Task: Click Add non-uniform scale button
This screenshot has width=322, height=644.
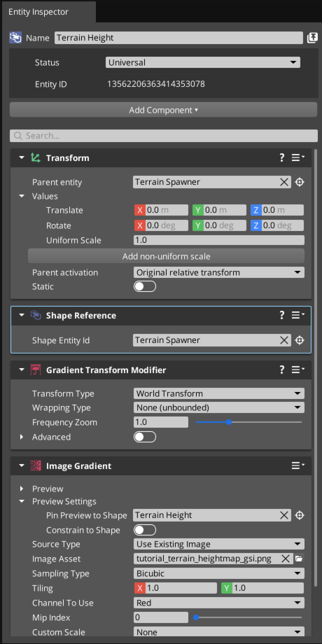Action: 166,256
